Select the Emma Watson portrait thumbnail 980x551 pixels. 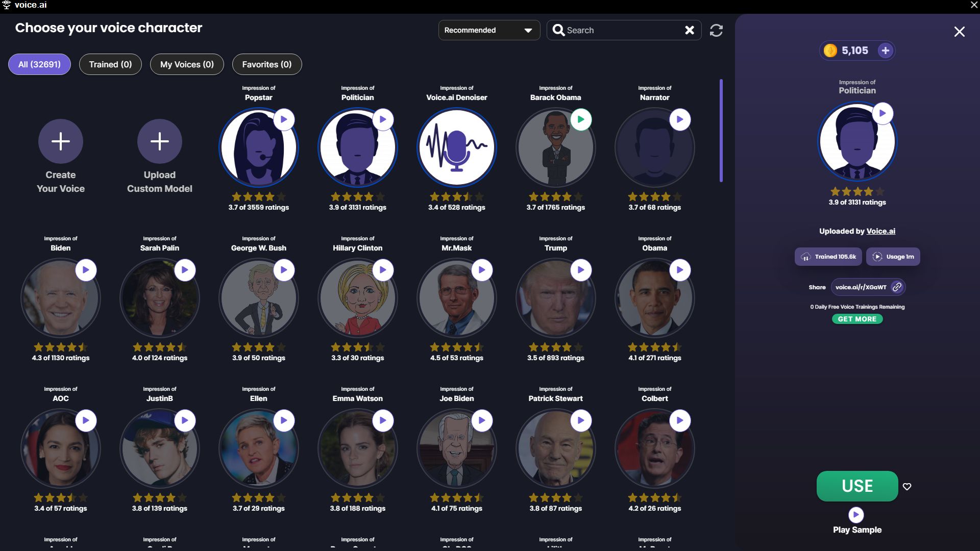tap(358, 449)
